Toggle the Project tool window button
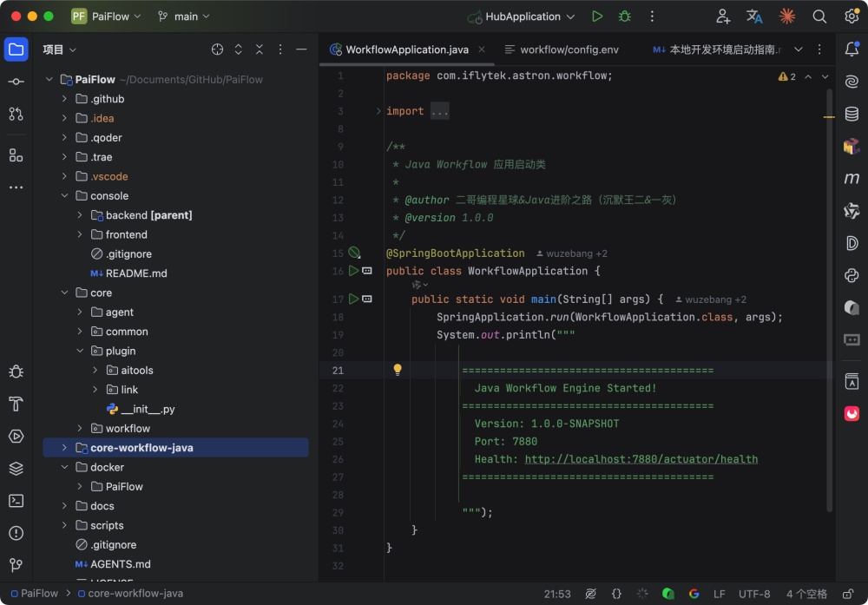Viewport: 868px width, 605px height. click(x=16, y=49)
